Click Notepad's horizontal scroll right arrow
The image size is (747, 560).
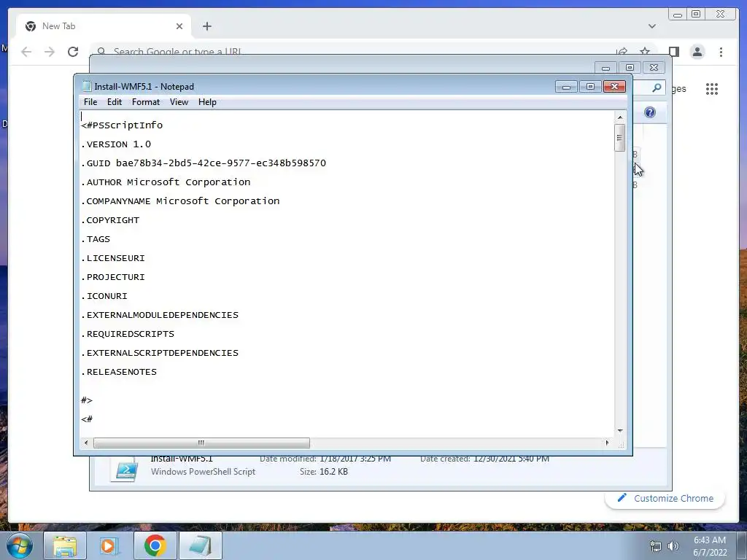coord(607,443)
